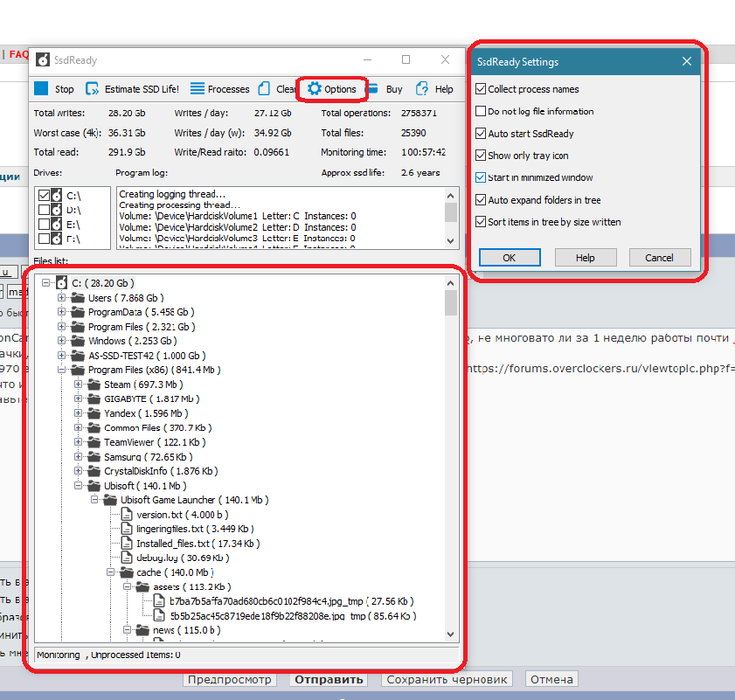The image size is (735, 700).
Task: Toggle Auto start SsdReady checkbox
Action: click(x=481, y=133)
